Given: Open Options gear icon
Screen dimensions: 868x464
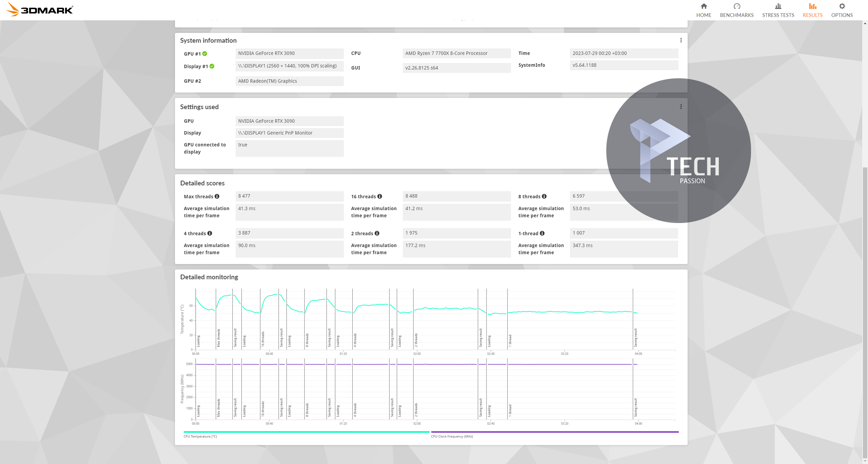Looking at the screenshot, I should click(x=842, y=6).
